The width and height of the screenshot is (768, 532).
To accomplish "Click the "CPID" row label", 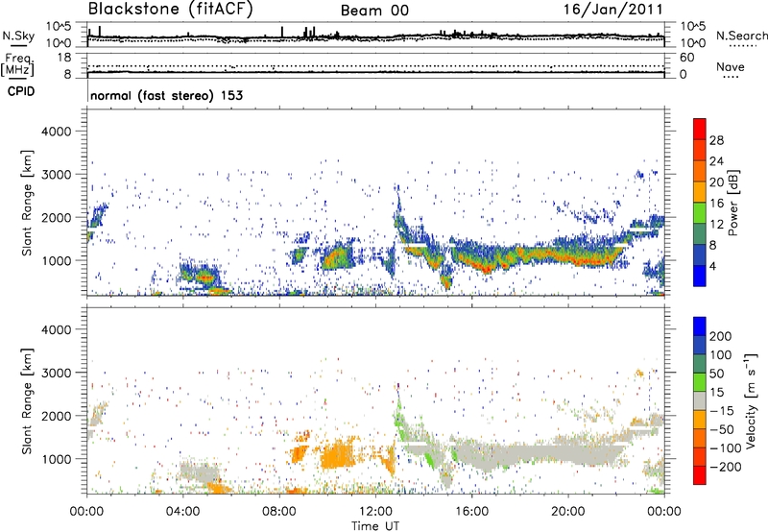I will tap(21, 91).
